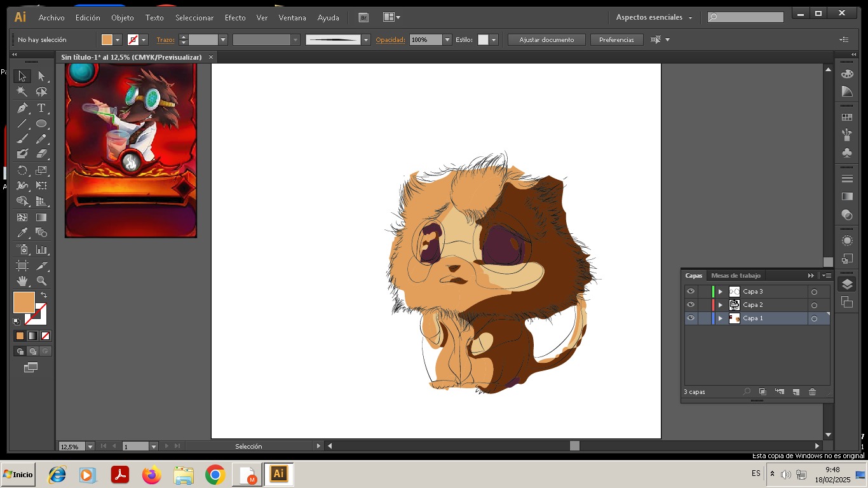Click target circle for Capa 3
Screen dimensions: 868x488
tap(814, 292)
